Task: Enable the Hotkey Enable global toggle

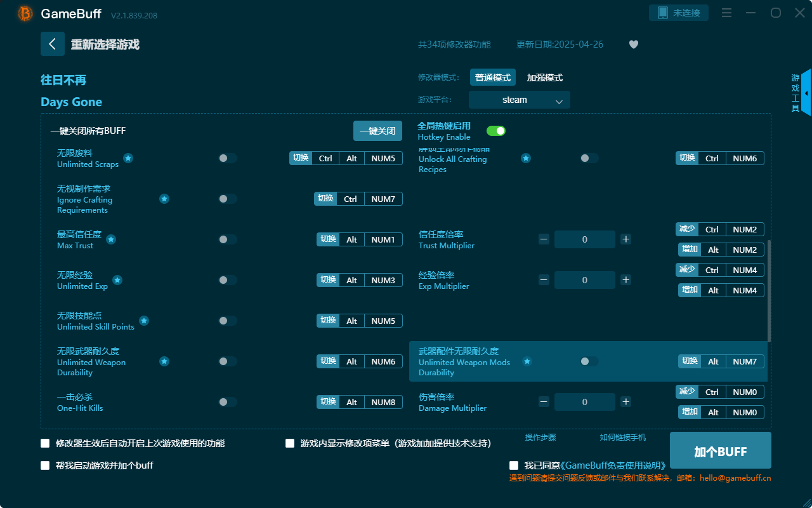Action: [496, 130]
